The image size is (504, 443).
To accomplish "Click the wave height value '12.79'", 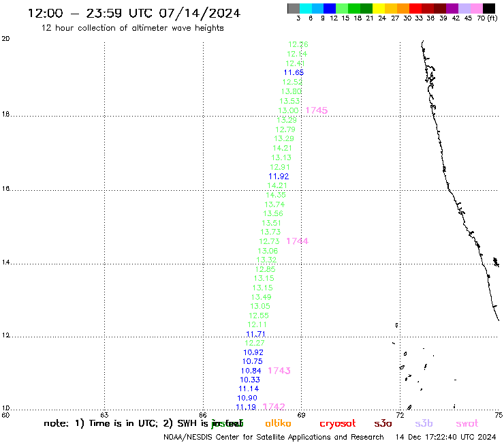I will pos(285,129).
